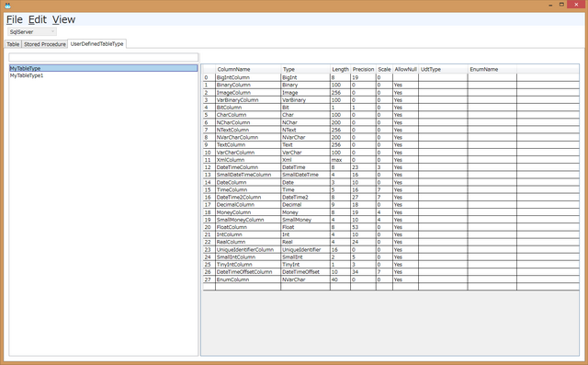
Task: Click the SmallMoneyColumn name cell
Action: point(248,220)
